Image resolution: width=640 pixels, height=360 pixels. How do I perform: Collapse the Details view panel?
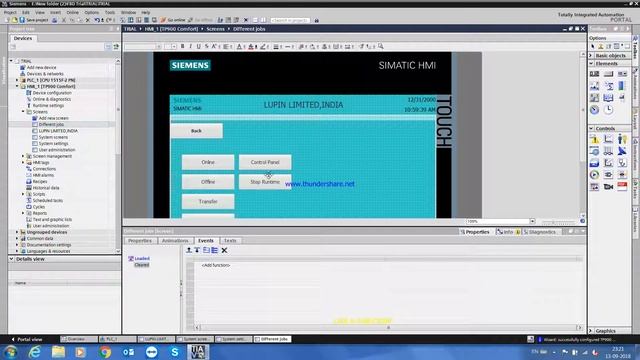(11, 259)
